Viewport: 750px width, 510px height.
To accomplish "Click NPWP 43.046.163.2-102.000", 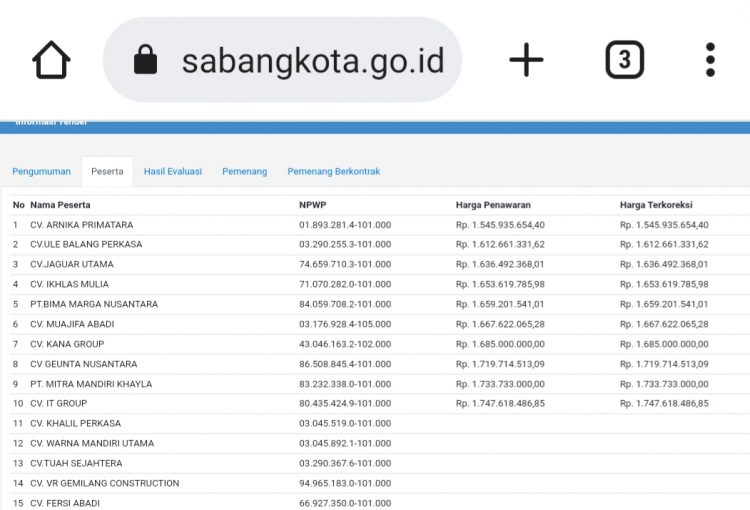I will 345,344.
